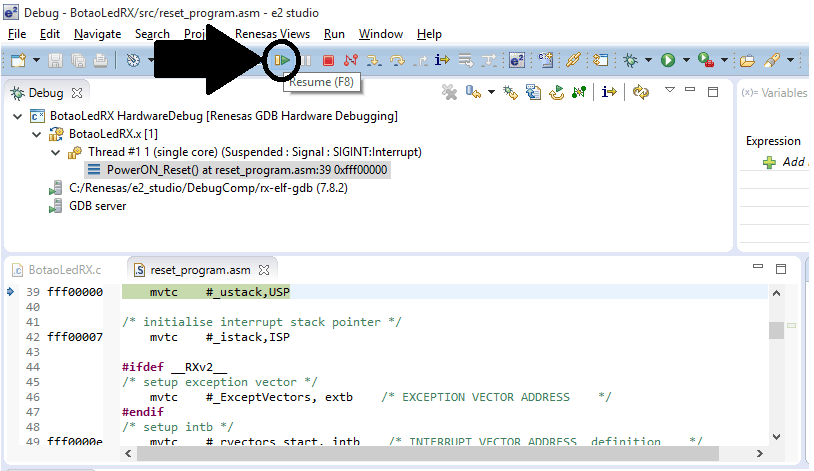Click the window sync toolbar icon
814x471 pixels.
pos(601,60)
